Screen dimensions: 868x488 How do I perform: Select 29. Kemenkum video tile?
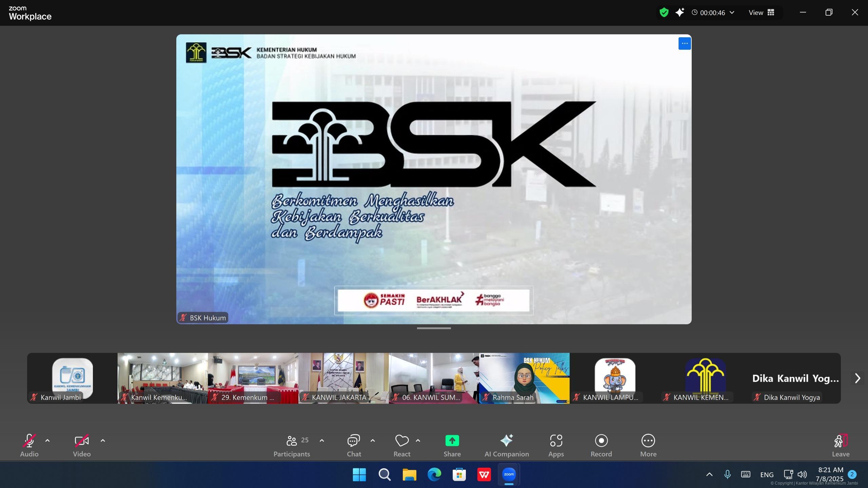253,378
